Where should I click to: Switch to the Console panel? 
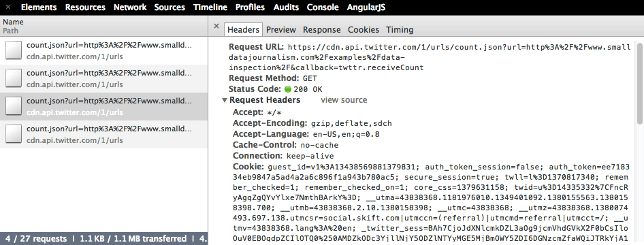[323, 7]
